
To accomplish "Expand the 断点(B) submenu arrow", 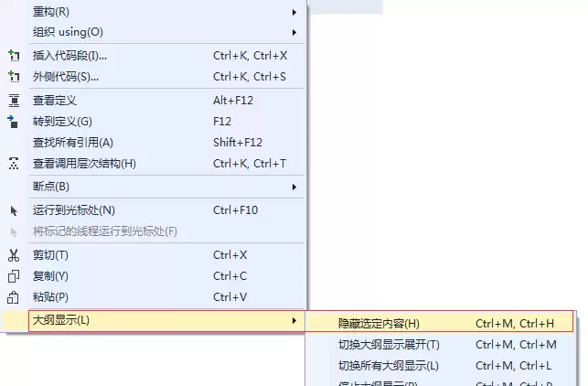I will 294,188.
